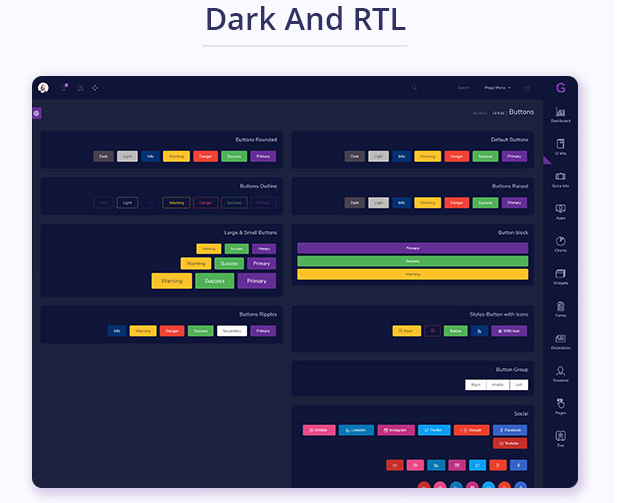Click the purple Primary block button
The width and height of the screenshot is (617, 503).
coord(412,248)
